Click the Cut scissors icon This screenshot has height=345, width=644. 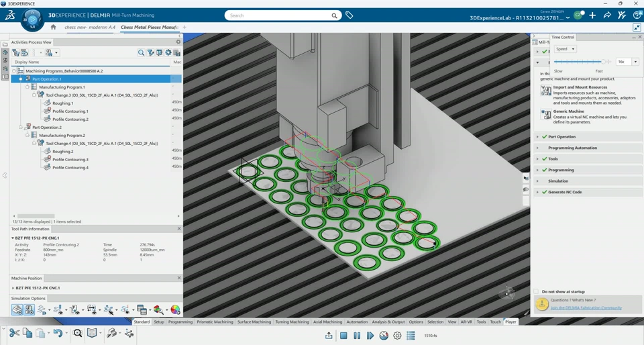point(14,333)
